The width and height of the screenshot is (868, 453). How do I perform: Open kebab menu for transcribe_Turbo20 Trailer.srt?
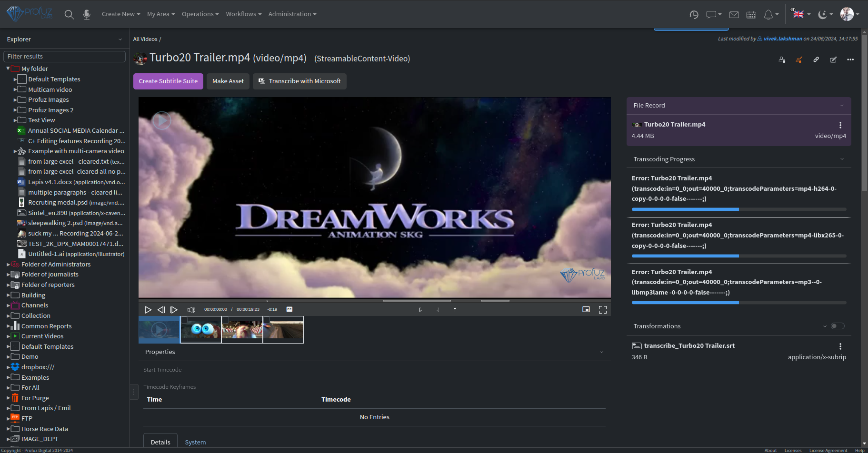tap(840, 346)
